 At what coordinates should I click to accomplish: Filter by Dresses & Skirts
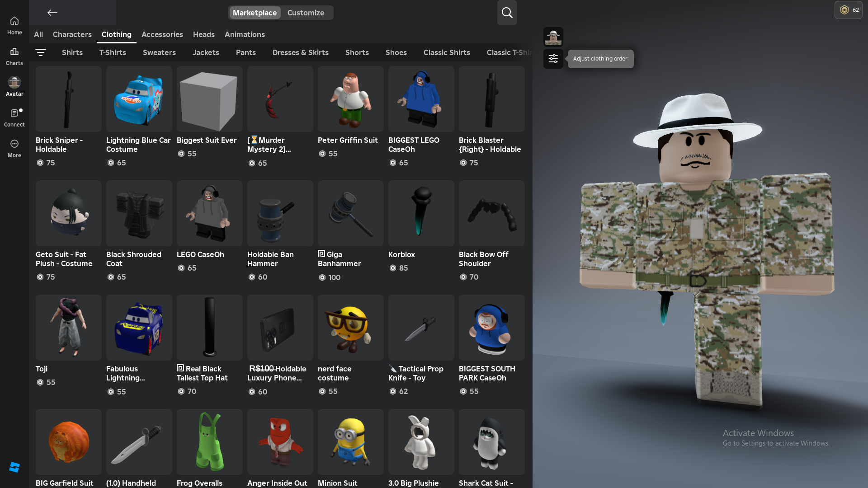300,52
